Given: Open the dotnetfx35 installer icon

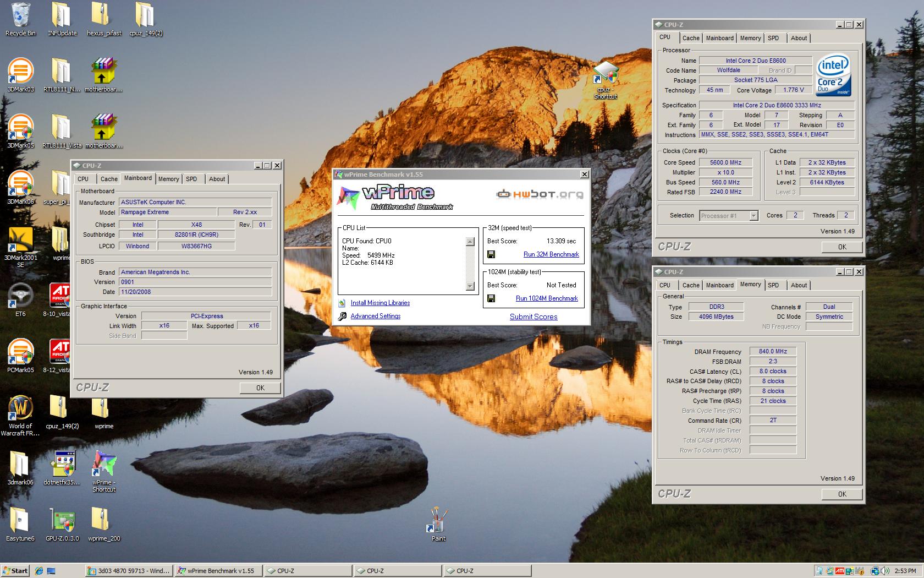Looking at the screenshot, I should pos(62,468).
